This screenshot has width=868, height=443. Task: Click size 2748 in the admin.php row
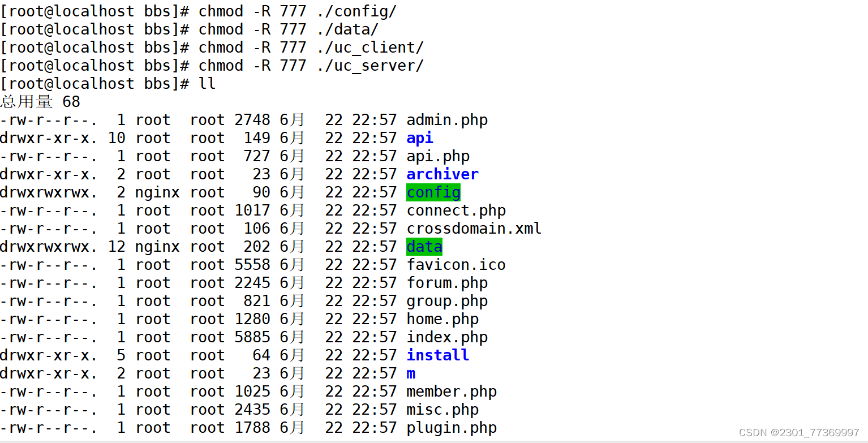coord(252,120)
